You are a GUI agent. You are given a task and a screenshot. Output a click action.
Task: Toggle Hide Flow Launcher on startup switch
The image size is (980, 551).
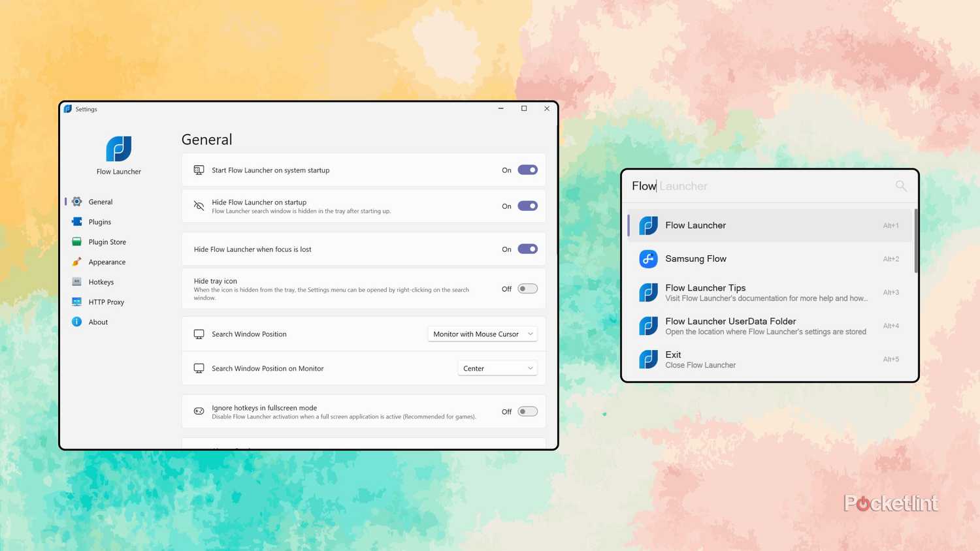click(x=527, y=206)
